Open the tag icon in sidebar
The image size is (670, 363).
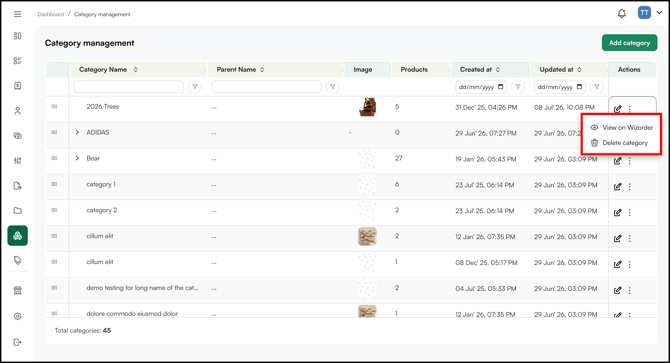click(x=18, y=261)
